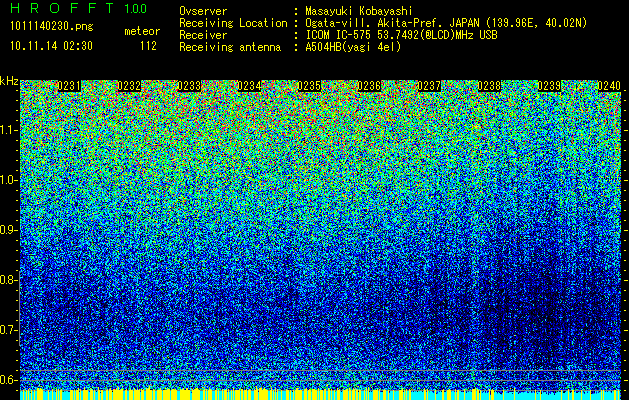The width and height of the screenshot is (629, 400).
Task: Click the 0234 time marker
Action: coord(249,86)
